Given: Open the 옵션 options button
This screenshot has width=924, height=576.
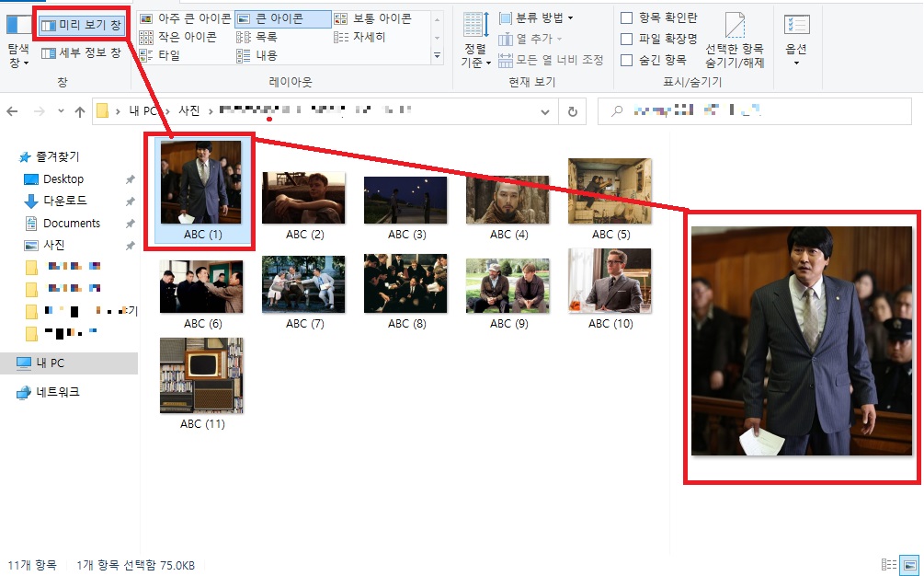Looking at the screenshot, I should point(797,40).
